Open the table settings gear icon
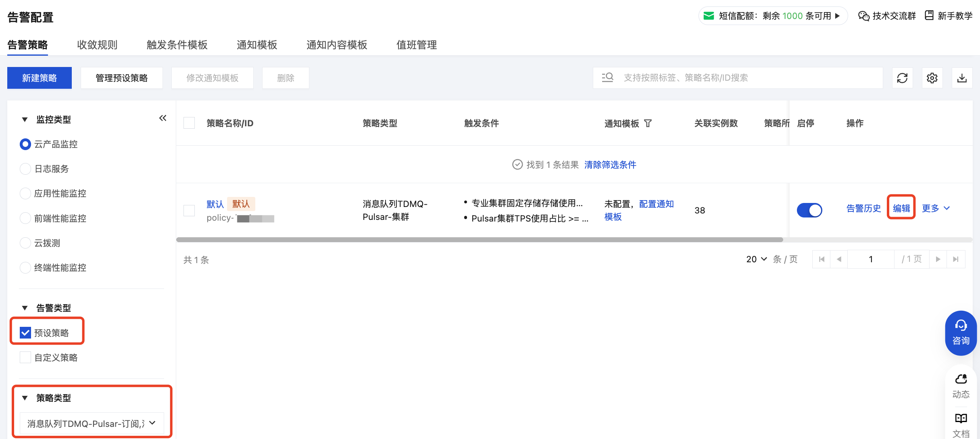The width and height of the screenshot is (980, 439). pyautogui.click(x=932, y=78)
